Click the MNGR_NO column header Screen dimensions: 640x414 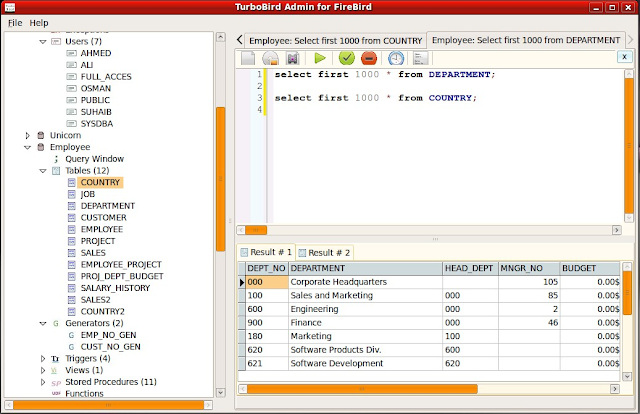point(529,268)
